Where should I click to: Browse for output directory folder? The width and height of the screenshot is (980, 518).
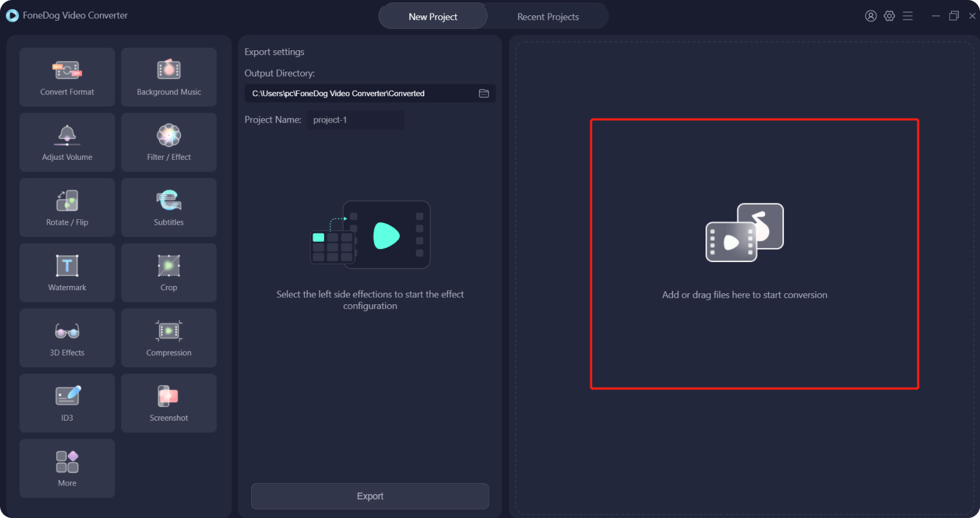pos(484,94)
